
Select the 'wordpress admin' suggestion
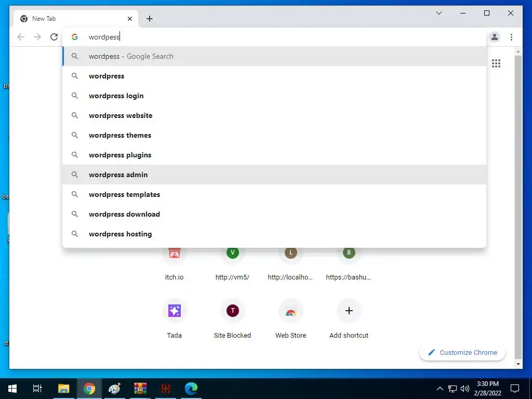[274, 175]
